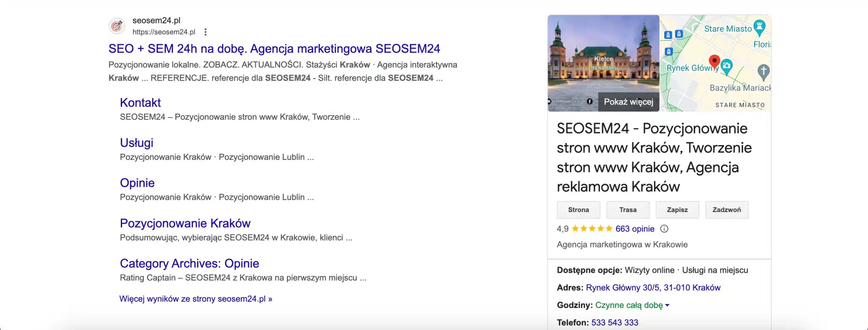868x330 pixels.
Task: Click the Strona button
Action: point(579,210)
